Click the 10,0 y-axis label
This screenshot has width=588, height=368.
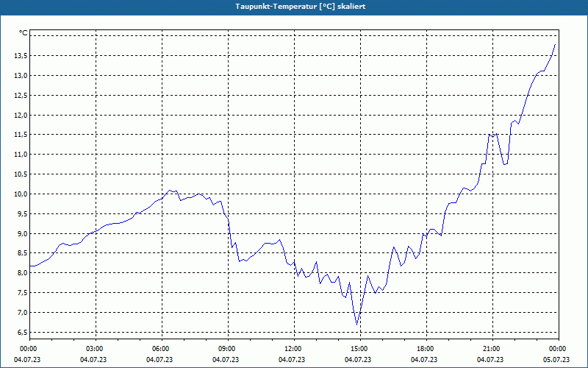click(x=21, y=194)
